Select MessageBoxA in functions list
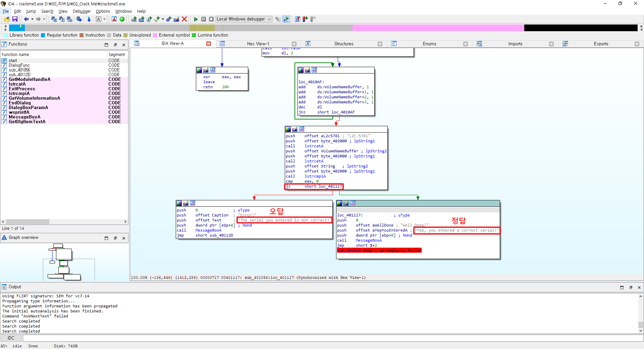Screen dimensions: 644x349 pyautogui.click(x=64, y=117)
